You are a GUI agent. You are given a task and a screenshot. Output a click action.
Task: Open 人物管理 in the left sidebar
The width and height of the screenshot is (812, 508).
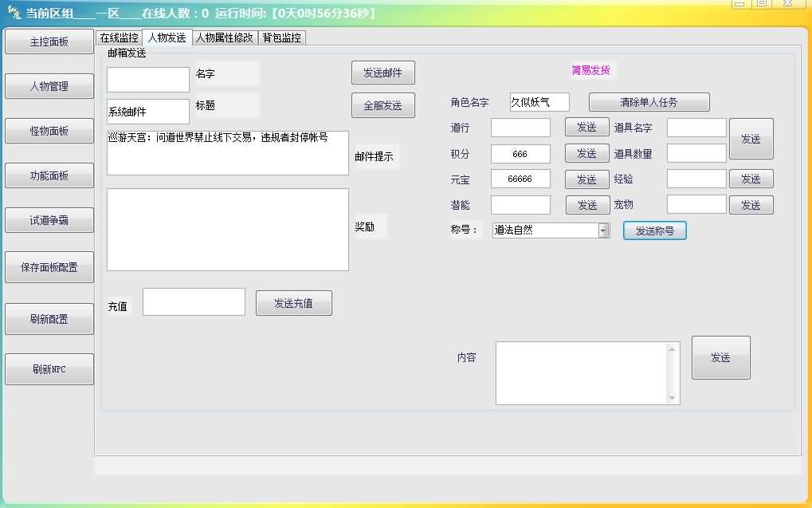coord(49,86)
